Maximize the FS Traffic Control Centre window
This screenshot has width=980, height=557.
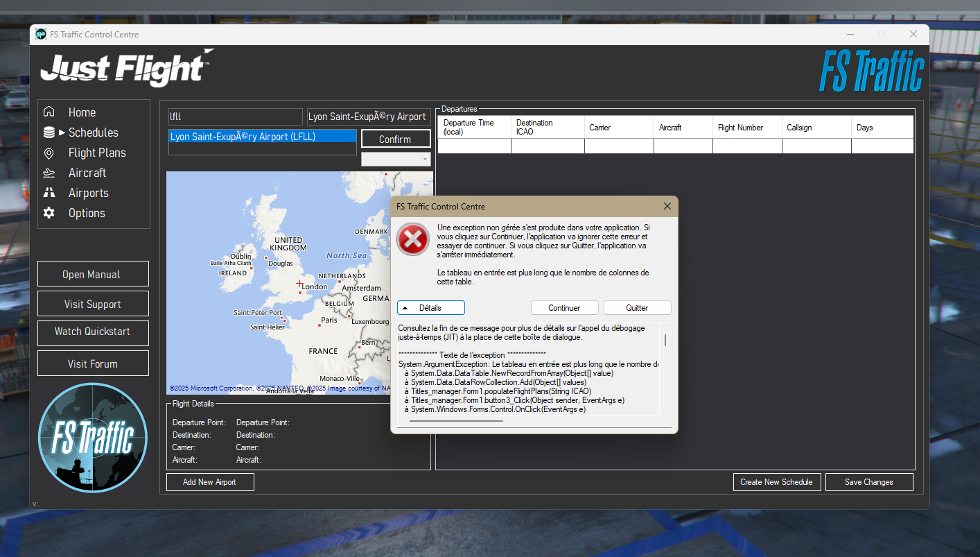pyautogui.click(x=882, y=34)
